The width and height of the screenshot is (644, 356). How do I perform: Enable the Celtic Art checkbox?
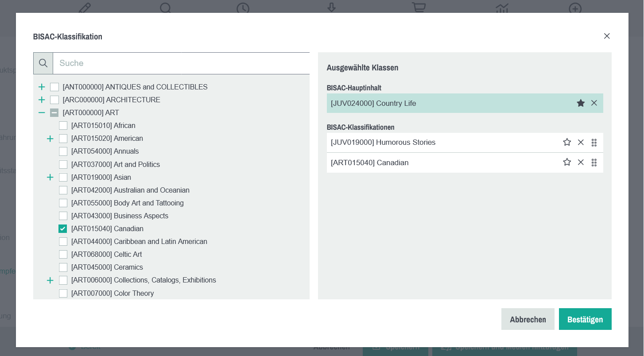[x=63, y=255]
